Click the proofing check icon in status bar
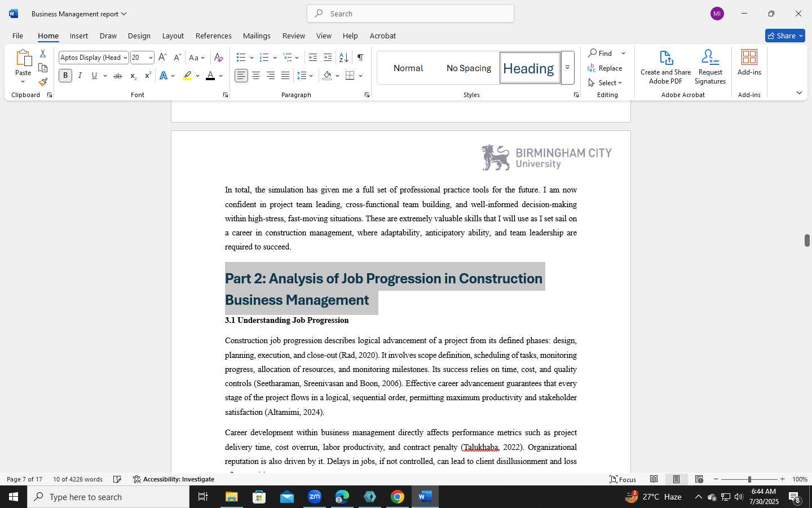 117,479
